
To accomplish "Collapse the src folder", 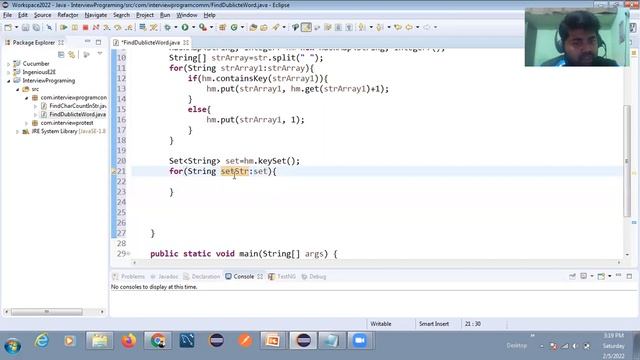I will coord(18,89).
